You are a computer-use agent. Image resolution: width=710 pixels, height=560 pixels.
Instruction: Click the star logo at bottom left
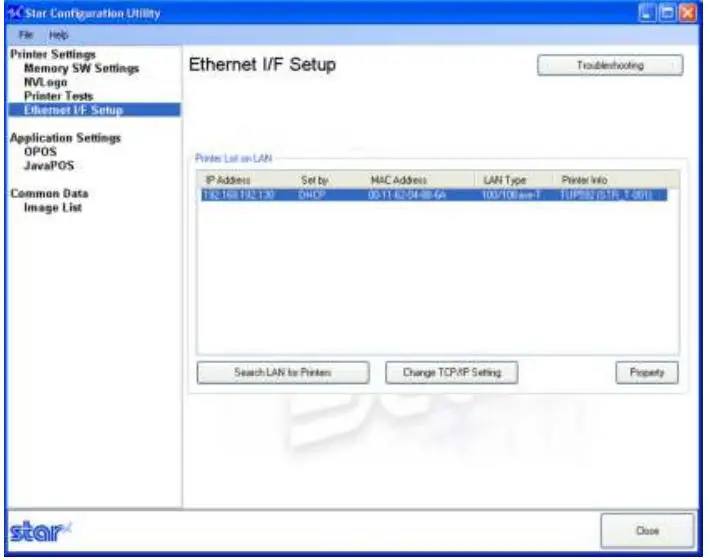coord(40,531)
